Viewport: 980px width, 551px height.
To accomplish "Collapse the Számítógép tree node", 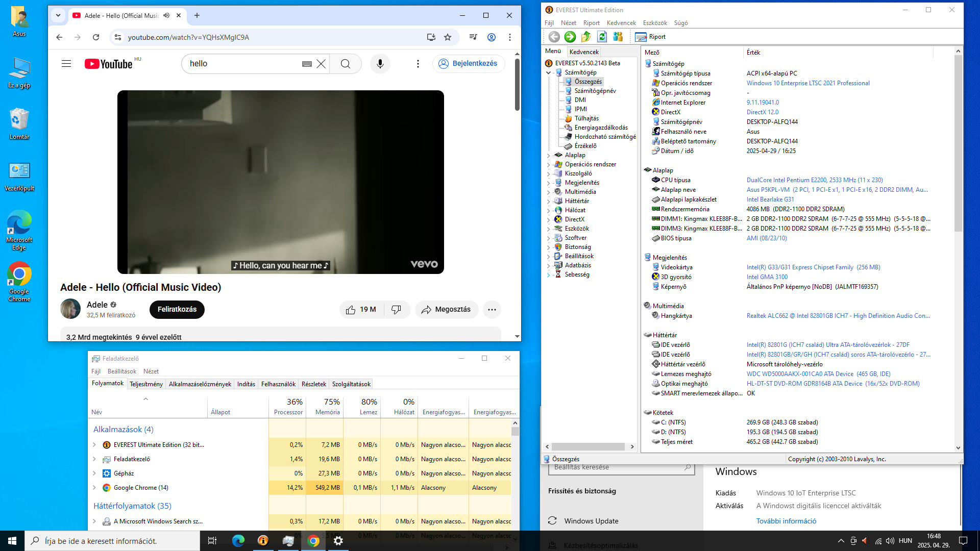I will (549, 72).
